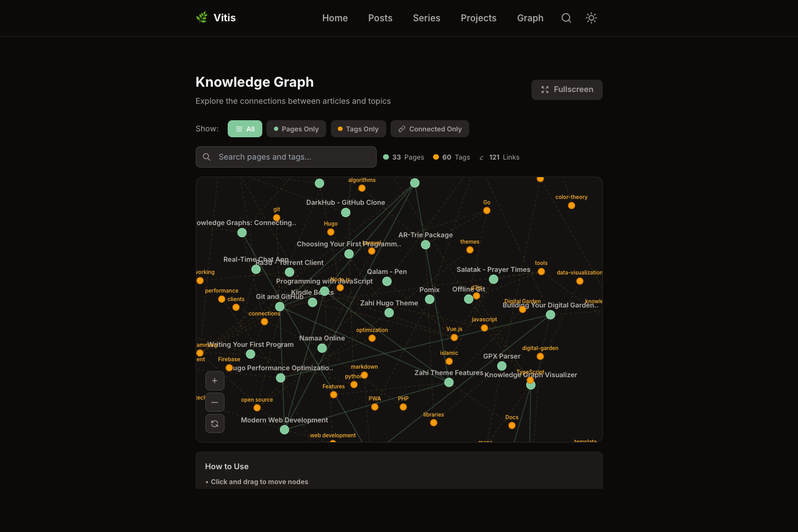Open the Posts menu item
This screenshot has width=798, height=532.
pyautogui.click(x=380, y=18)
